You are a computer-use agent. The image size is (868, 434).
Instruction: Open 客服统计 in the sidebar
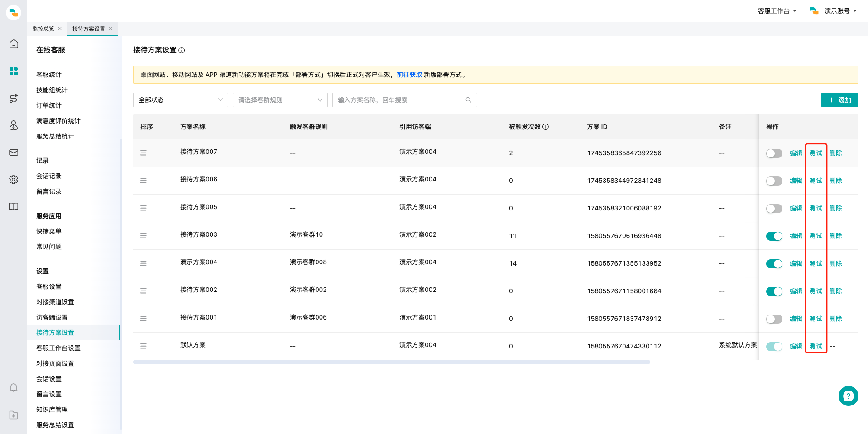coord(49,75)
